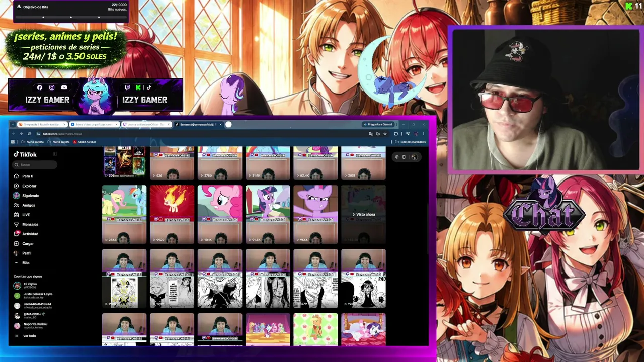Select the Cargar upload icon
This screenshot has width=644, height=362.
point(17,243)
